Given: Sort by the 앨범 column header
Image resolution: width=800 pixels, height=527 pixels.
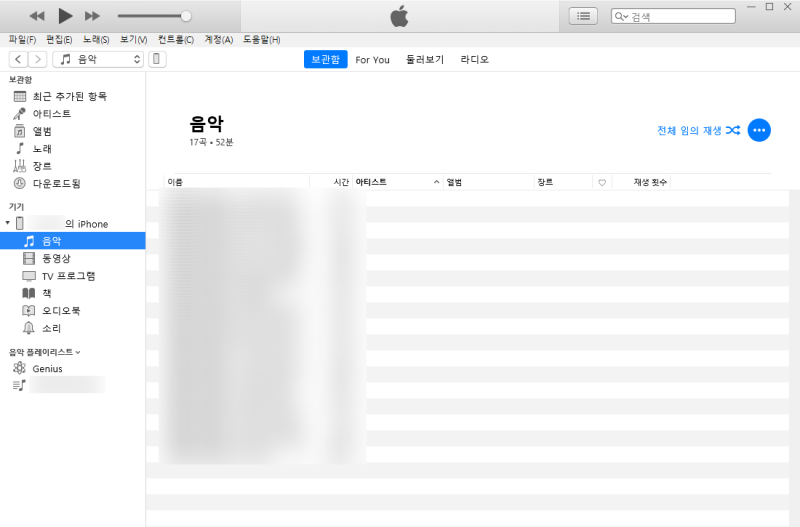Looking at the screenshot, I should click(488, 182).
